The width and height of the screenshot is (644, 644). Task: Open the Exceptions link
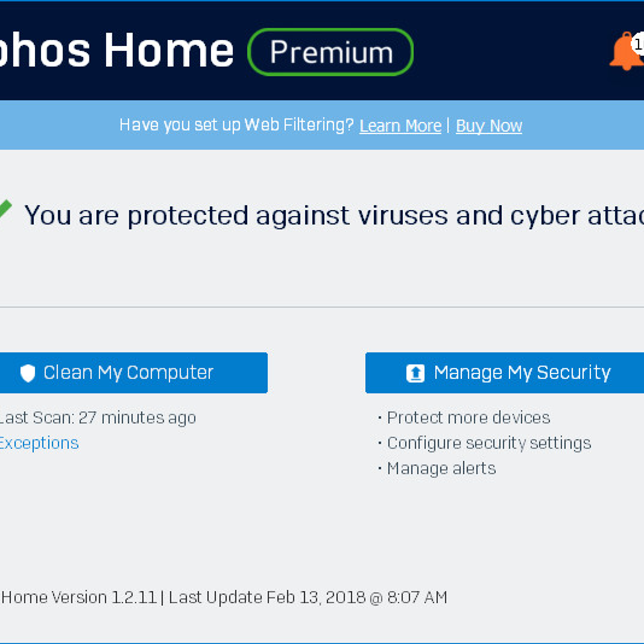point(39,443)
